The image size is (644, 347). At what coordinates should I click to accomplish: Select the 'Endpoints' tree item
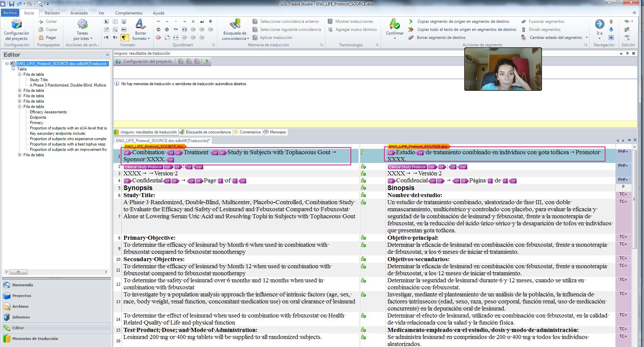38,117
